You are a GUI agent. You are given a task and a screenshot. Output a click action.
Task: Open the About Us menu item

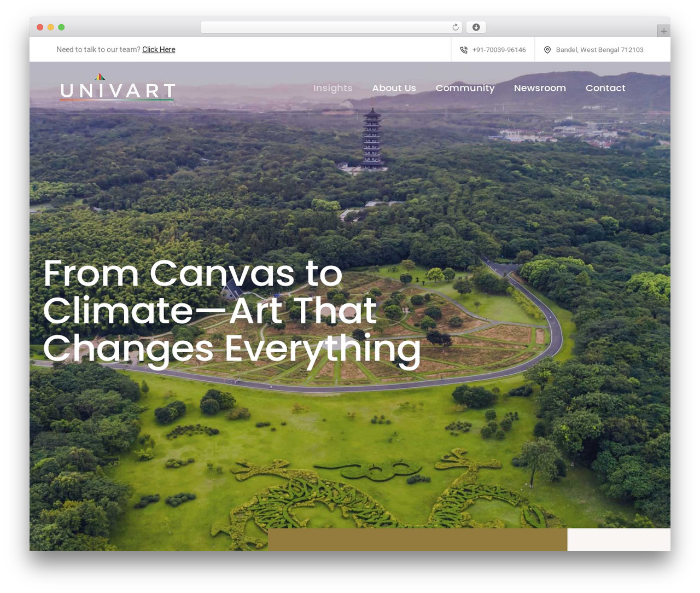click(x=394, y=88)
